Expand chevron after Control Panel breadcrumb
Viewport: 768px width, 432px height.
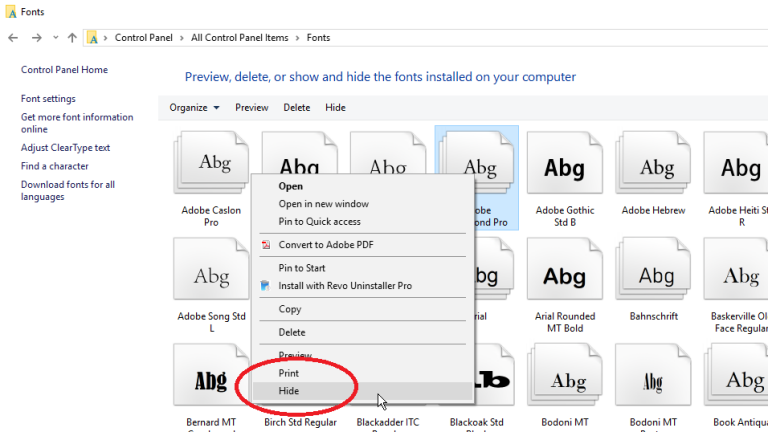182,38
